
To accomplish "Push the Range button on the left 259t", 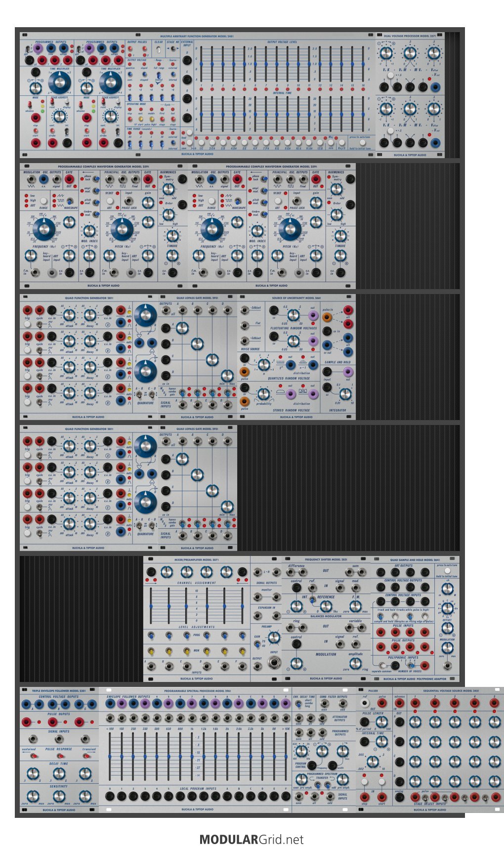I will (x=43, y=201).
